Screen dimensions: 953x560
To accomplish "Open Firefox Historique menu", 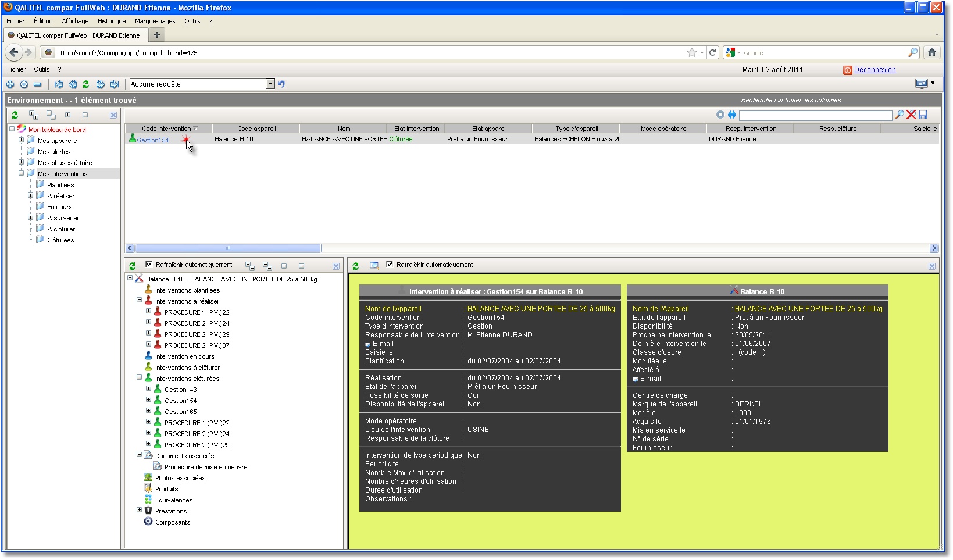I will click(x=112, y=21).
